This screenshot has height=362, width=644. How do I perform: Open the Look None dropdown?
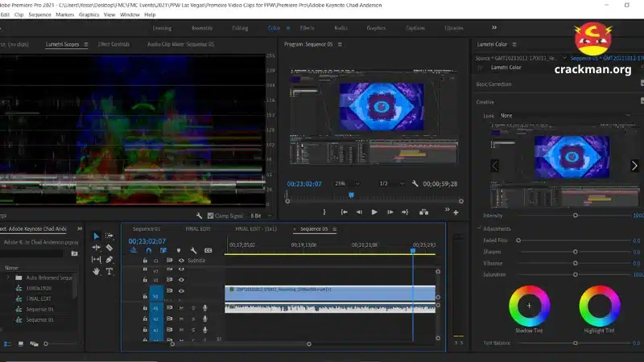[x=565, y=116]
